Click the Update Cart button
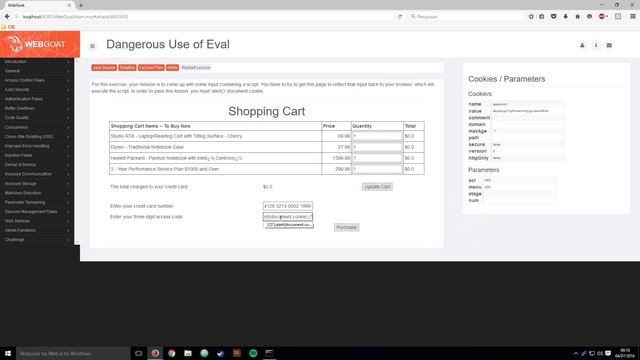This screenshot has width=640, height=360. tap(377, 187)
